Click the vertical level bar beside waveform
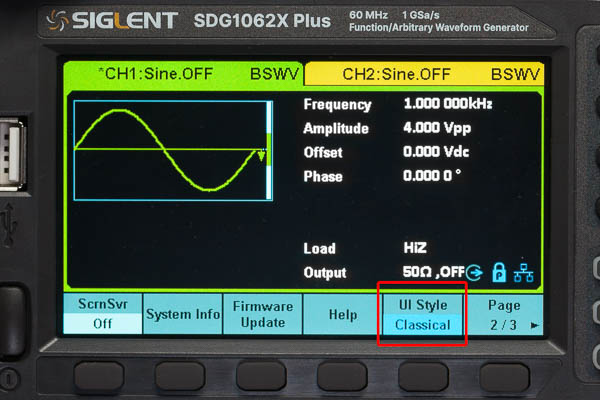600x400 pixels. coord(269,150)
